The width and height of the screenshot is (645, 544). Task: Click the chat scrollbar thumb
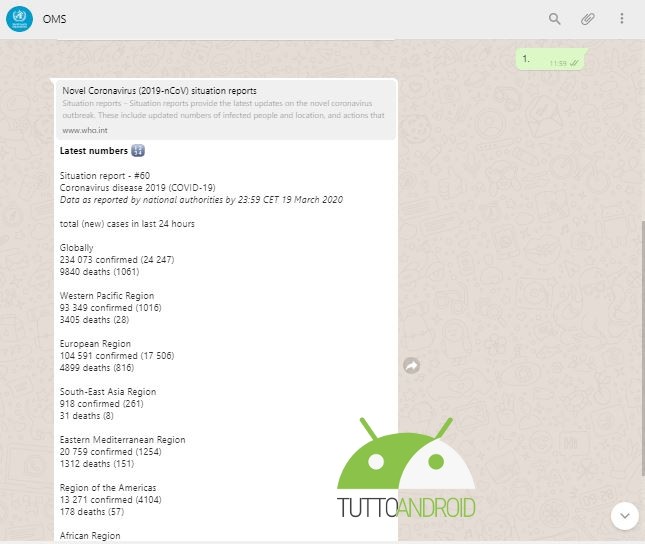(643, 348)
